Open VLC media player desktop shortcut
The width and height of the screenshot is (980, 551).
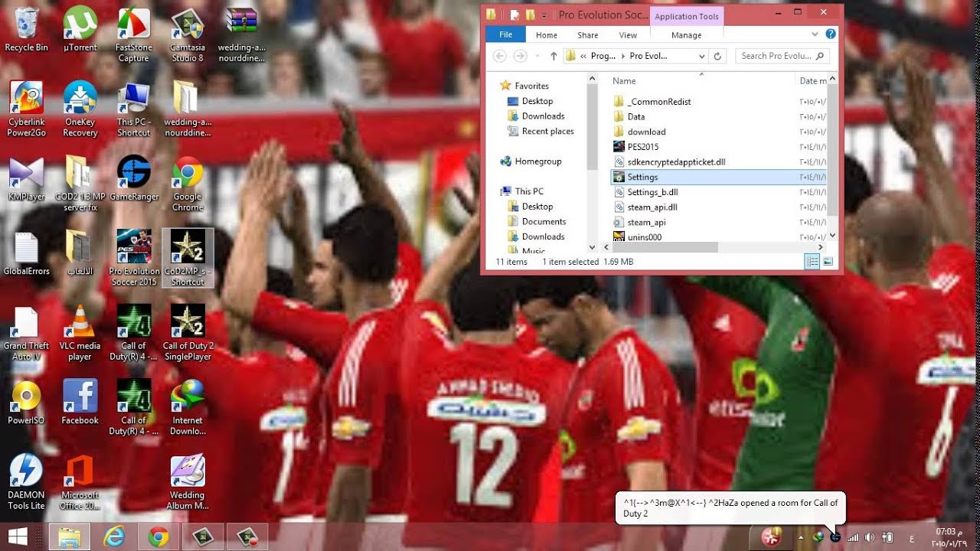80,333
